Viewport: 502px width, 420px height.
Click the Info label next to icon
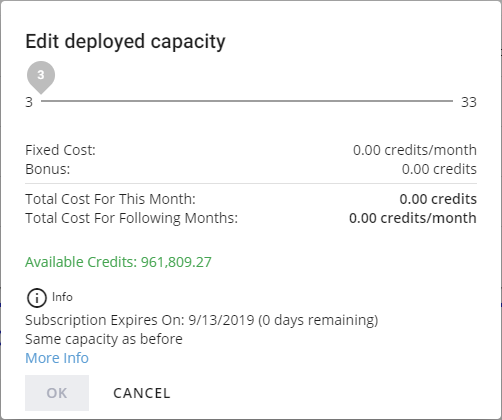62,297
